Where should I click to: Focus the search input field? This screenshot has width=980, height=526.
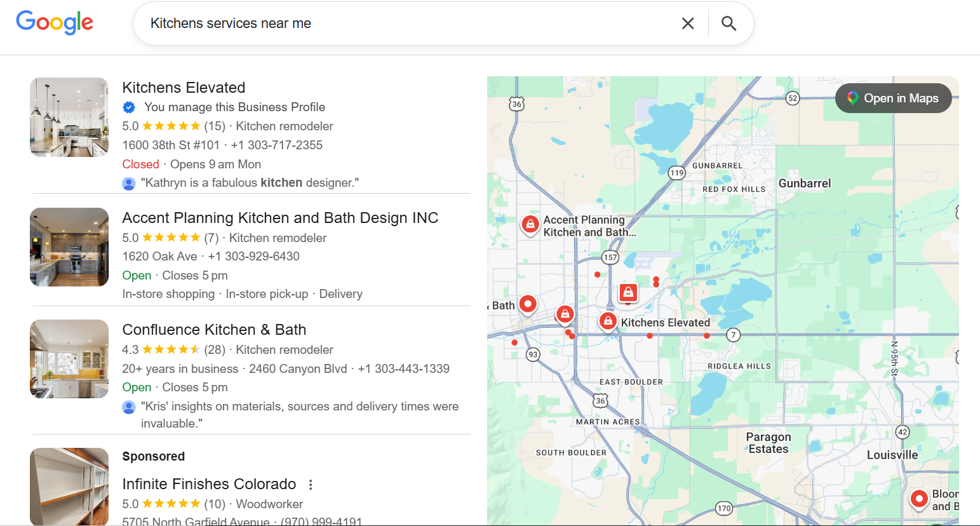[x=406, y=24]
